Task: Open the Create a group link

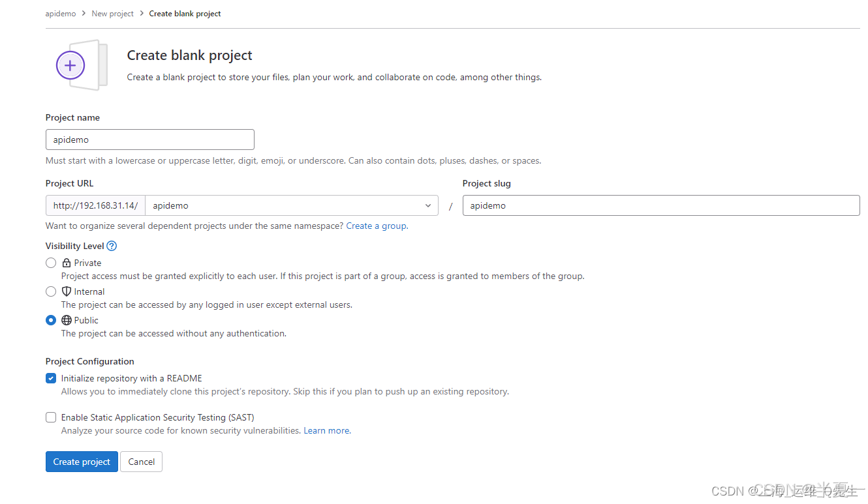Action: pyautogui.click(x=376, y=225)
